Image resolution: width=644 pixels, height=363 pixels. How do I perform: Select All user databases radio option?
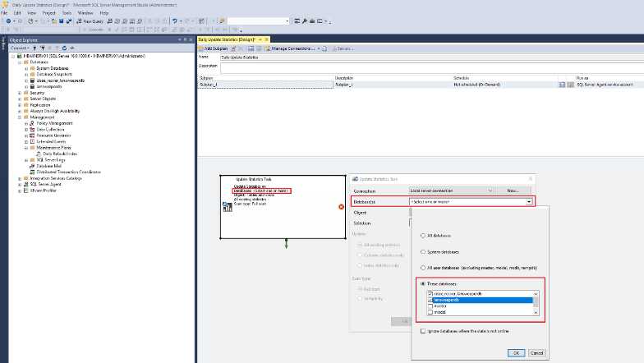[422, 268]
